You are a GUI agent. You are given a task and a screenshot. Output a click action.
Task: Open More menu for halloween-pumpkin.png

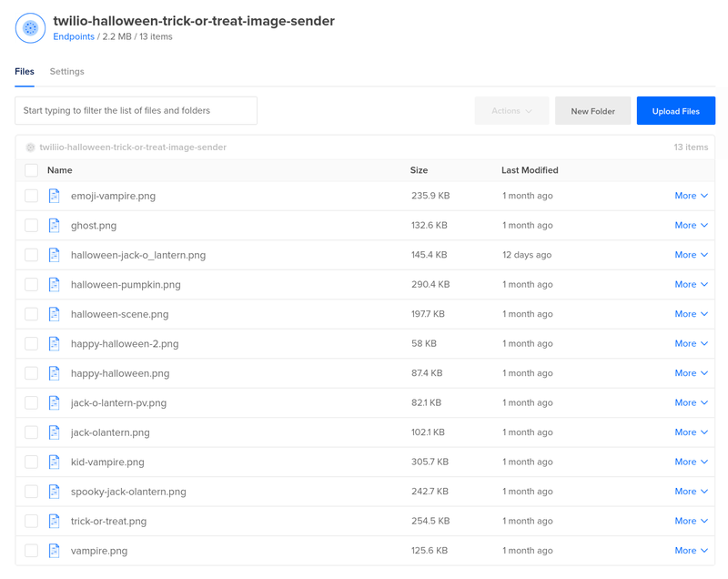click(691, 285)
